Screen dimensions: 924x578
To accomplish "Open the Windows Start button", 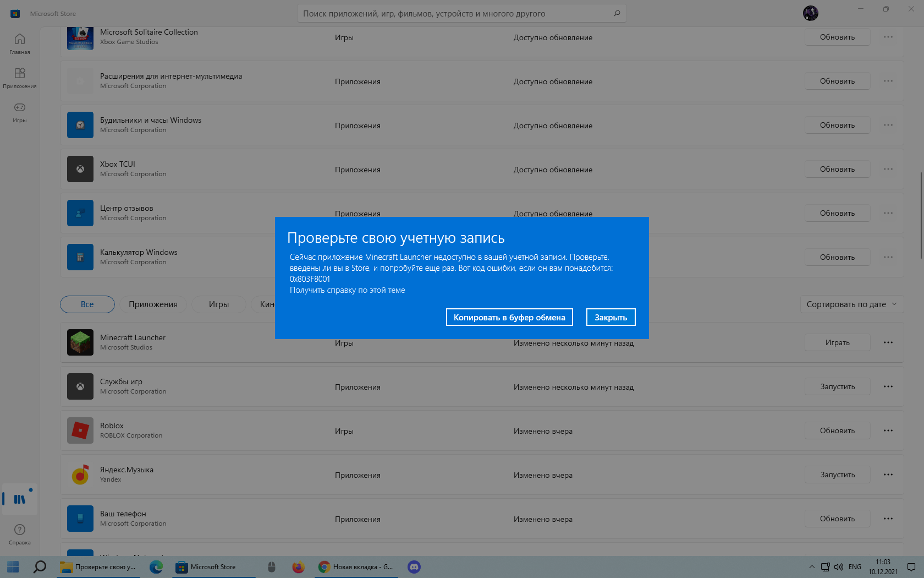I will pyautogui.click(x=13, y=567).
